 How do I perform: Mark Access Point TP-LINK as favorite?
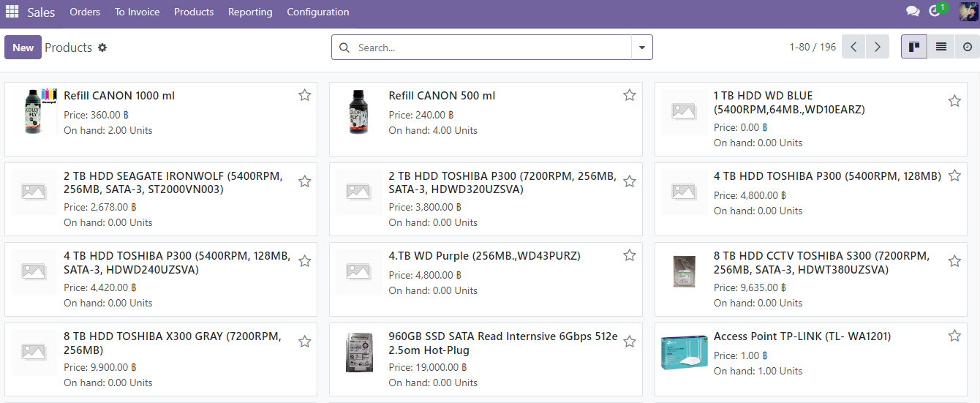(x=954, y=336)
